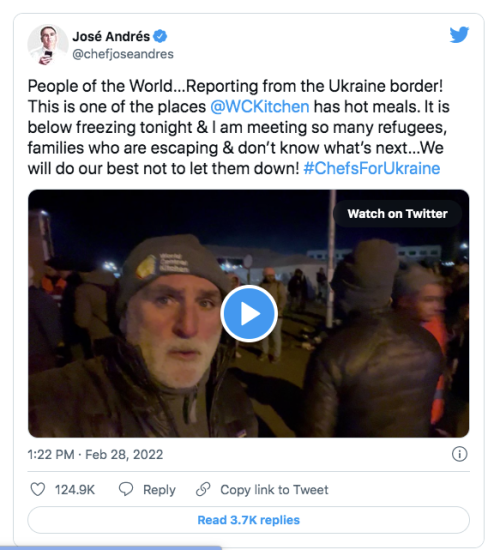
Task: Click the Feb 28, 2022 timestamp
Action: tap(124, 455)
